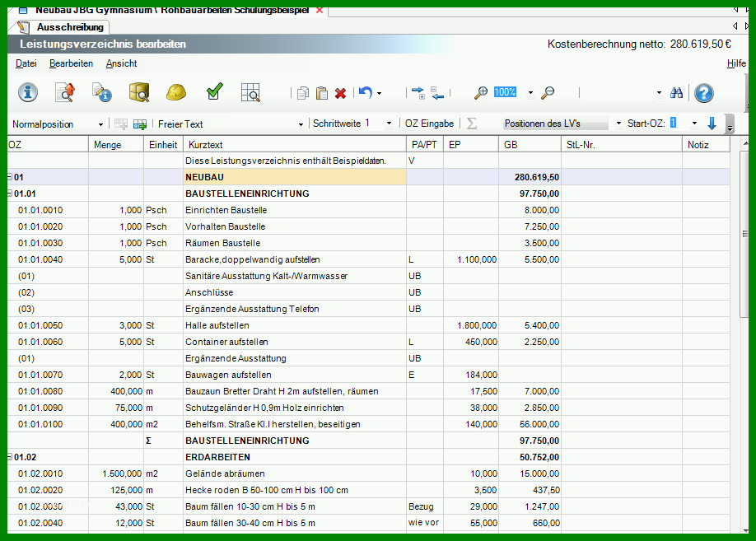This screenshot has width=756, height=541.
Task: Click the 'Bauwagen aufstellen' row text
Action: pyautogui.click(x=228, y=375)
